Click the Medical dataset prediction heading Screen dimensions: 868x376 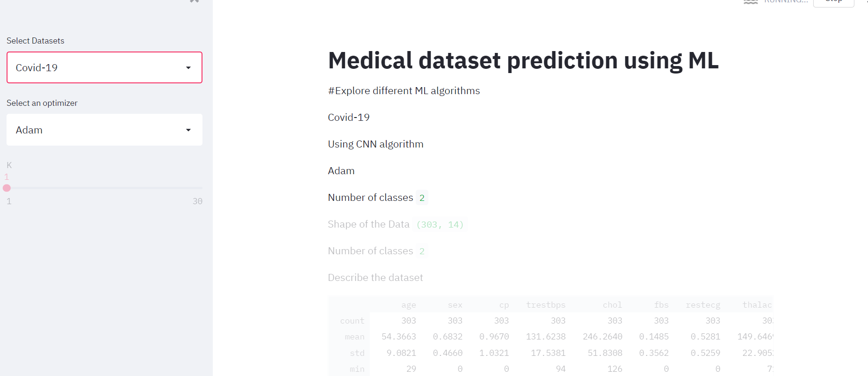[523, 60]
